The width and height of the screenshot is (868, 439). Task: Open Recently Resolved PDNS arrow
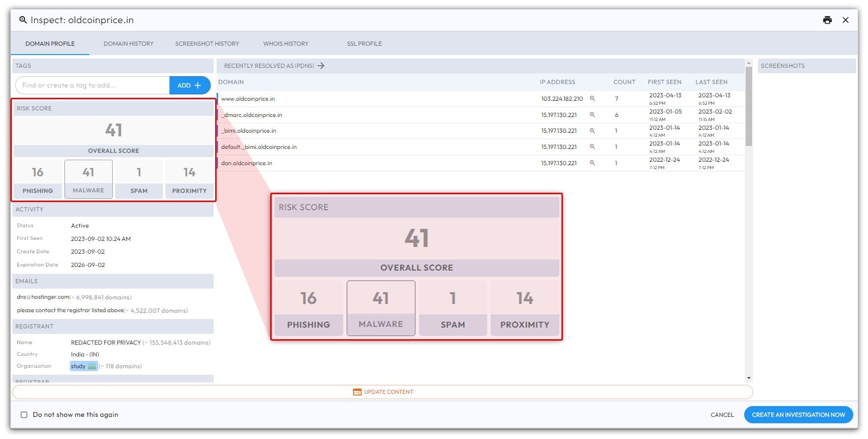(321, 66)
